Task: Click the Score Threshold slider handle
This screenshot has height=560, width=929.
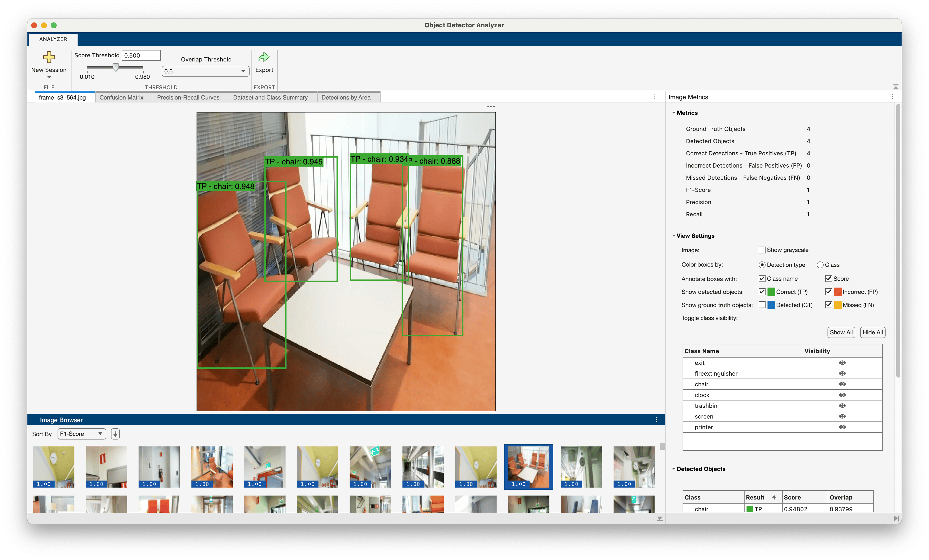Action: (116, 67)
